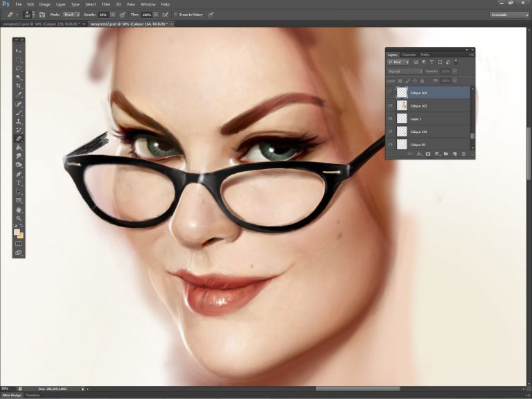The image size is (532, 399).
Task: Open the Mini Bridge panel tab
Action: [x=12, y=396]
